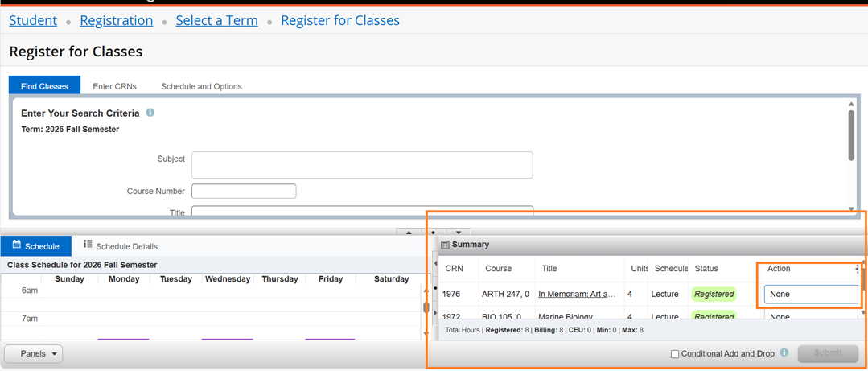Open the Schedule Details tab
The height and width of the screenshot is (371, 868).
click(x=121, y=246)
